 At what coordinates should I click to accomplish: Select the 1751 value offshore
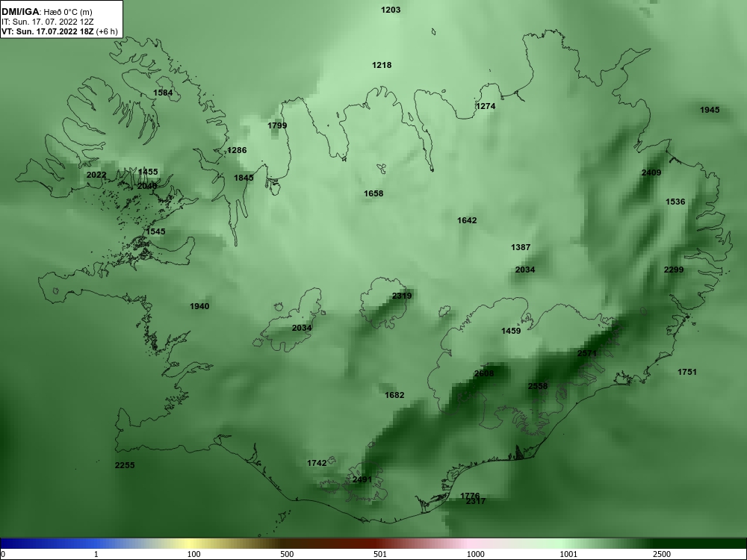(x=687, y=373)
